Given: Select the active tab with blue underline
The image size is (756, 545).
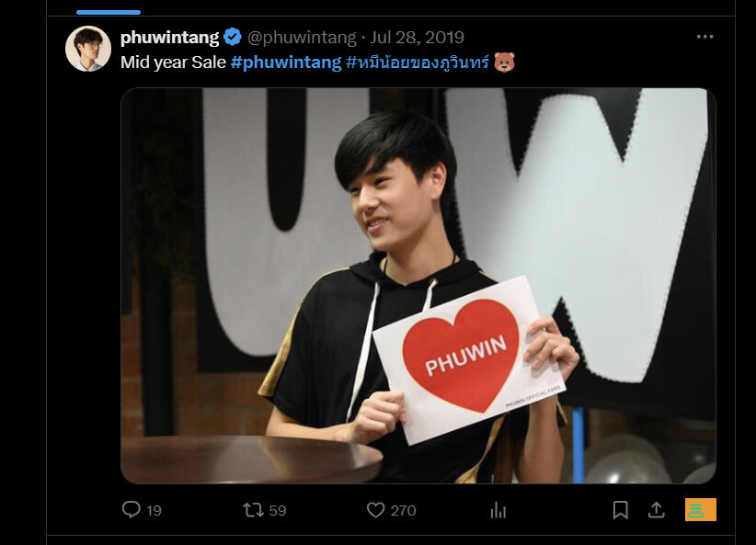Looking at the screenshot, I should 109,12.
